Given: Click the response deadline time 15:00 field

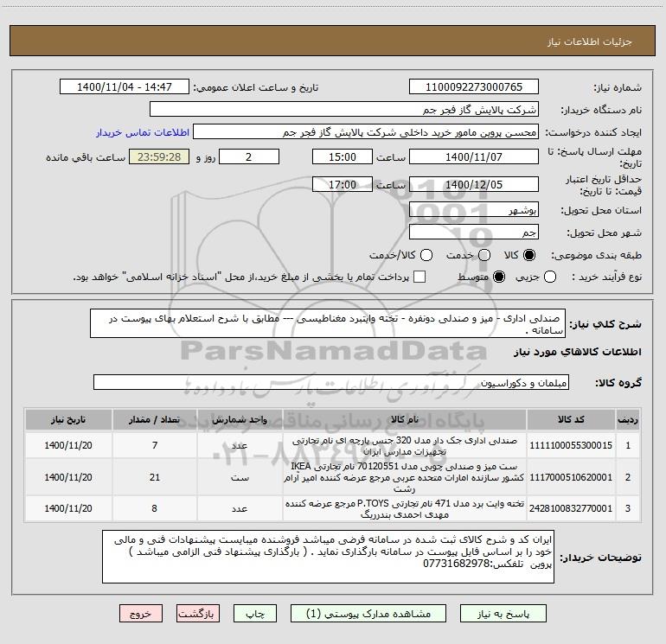Looking at the screenshot, I should [343, 156].
